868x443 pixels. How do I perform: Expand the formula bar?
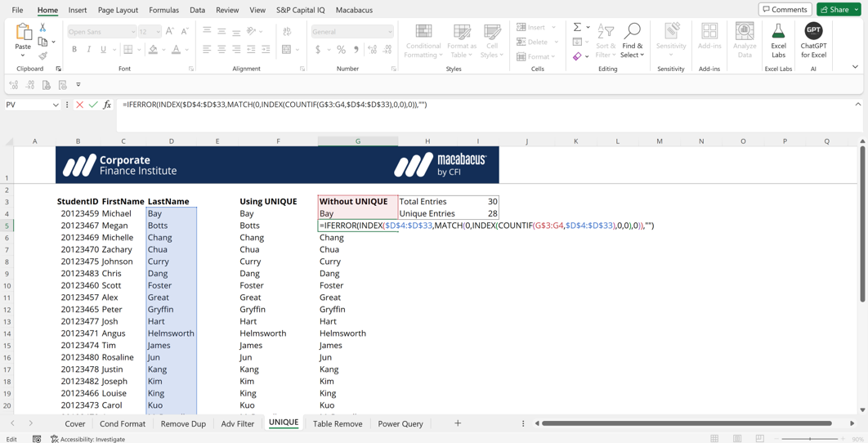click(x=857, y=105)
